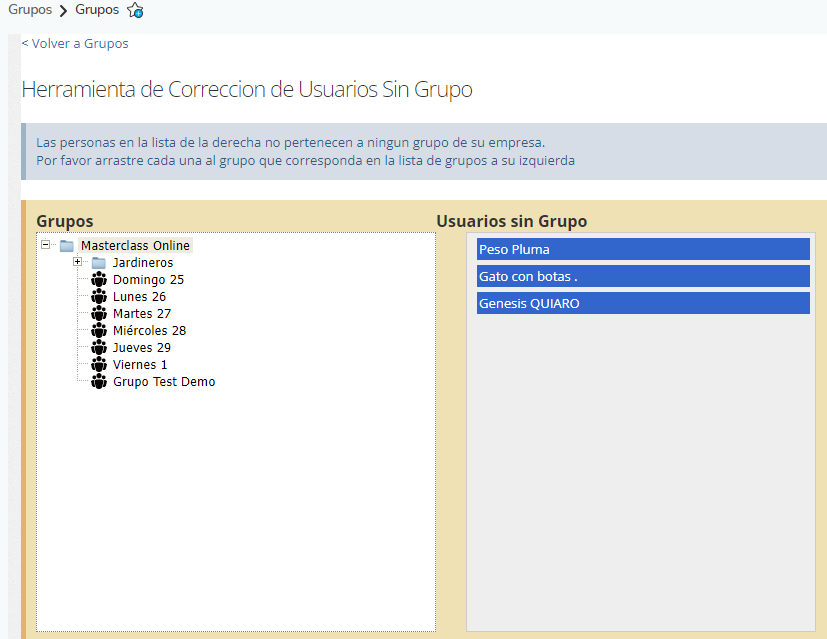The image size is (827, 639).
Task: Click the Miércoles 28 group people icon
Action: (98, 331)
